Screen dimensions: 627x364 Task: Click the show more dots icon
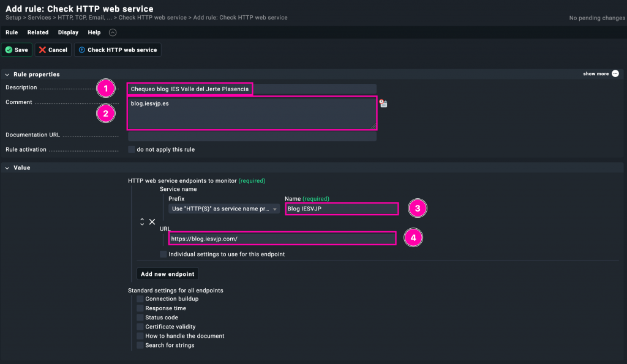[x=615, y=74]
